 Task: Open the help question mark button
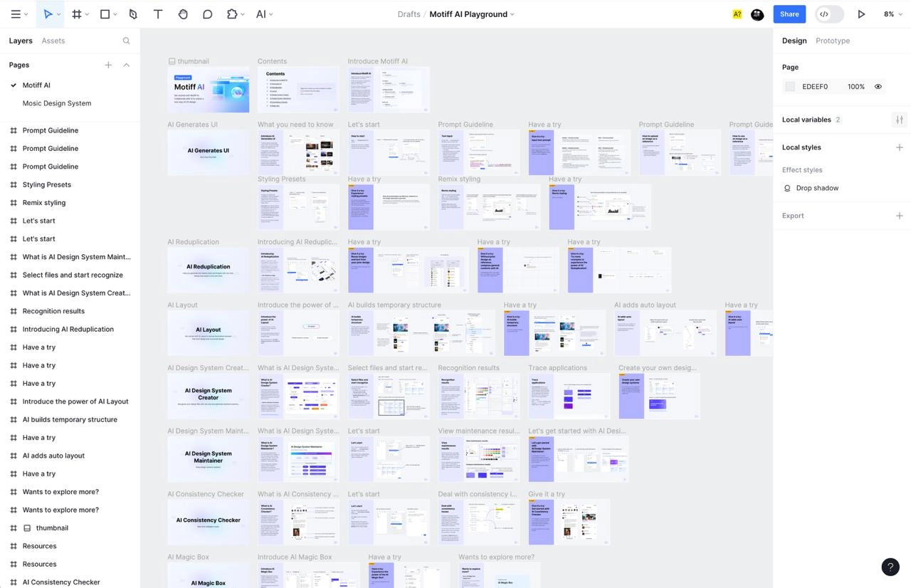(890, 567)
